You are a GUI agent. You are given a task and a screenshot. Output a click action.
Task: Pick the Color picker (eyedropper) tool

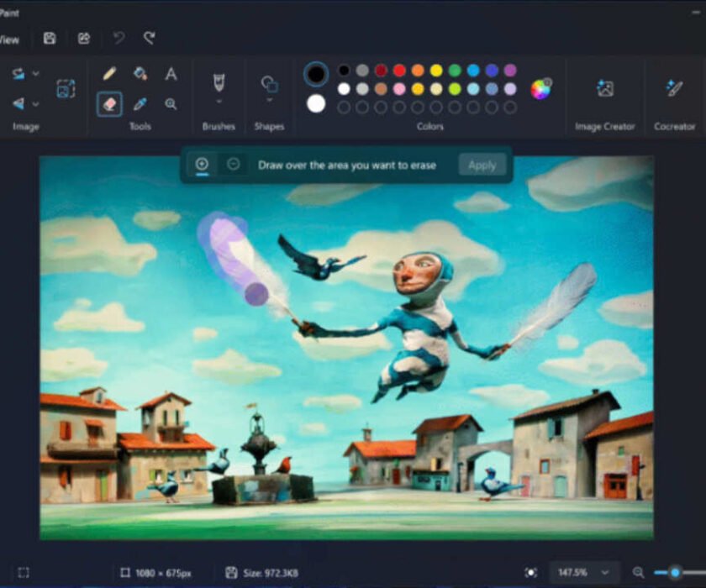pos(140,105)
